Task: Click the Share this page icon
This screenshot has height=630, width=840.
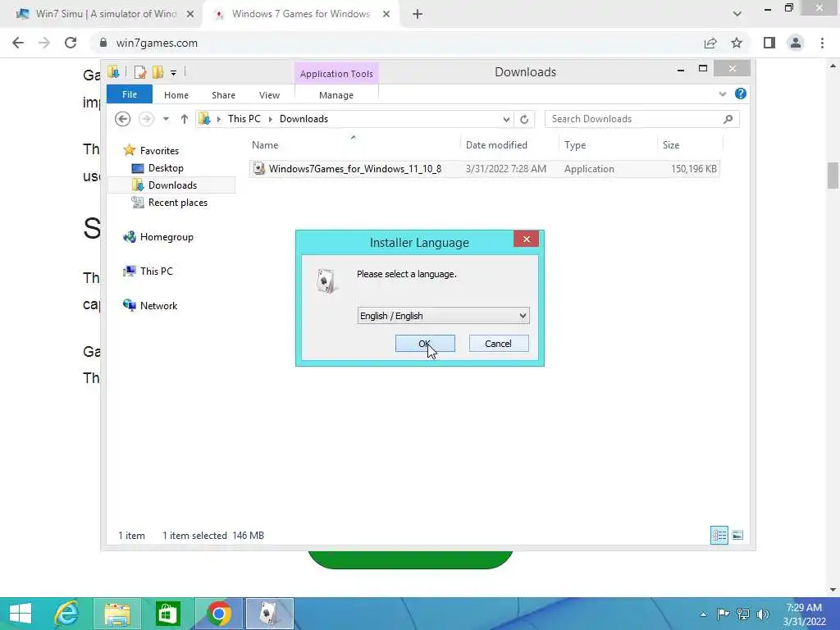Action: tap(710, 43)
